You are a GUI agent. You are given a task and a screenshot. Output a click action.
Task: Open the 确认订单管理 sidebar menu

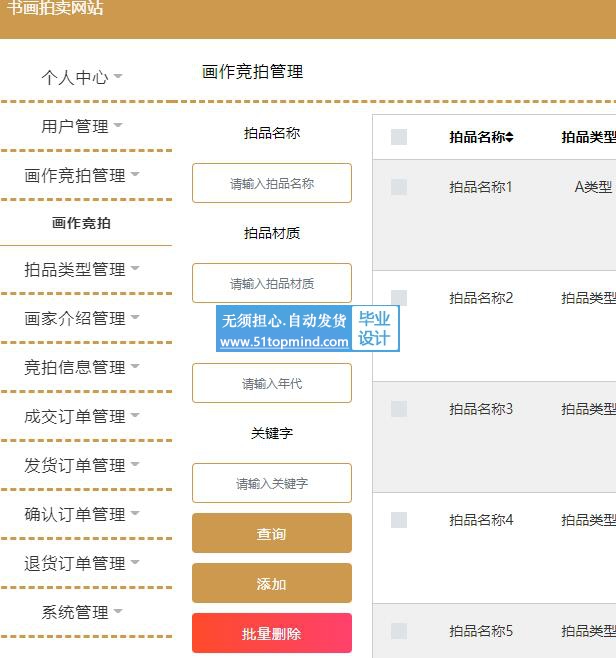click(x=75, y=514)
